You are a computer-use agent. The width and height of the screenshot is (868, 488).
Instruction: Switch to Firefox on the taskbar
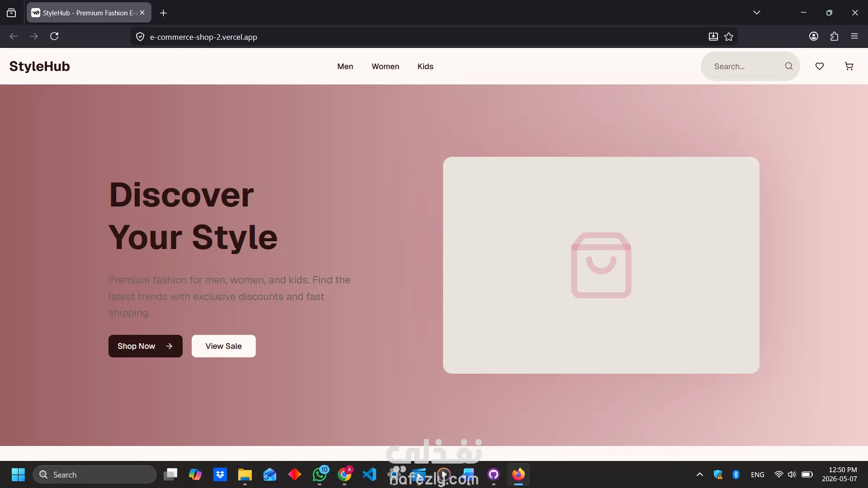519,474
